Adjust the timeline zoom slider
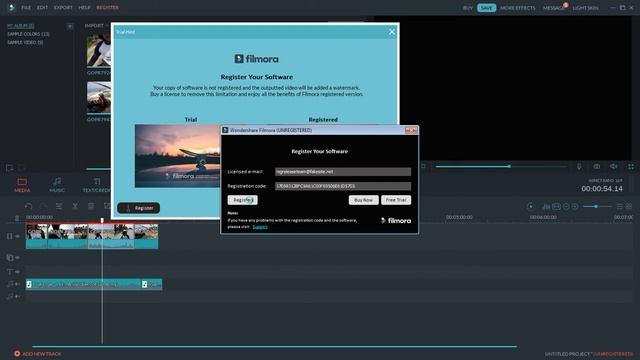640x360 pixels. click(x=597, y=207)
